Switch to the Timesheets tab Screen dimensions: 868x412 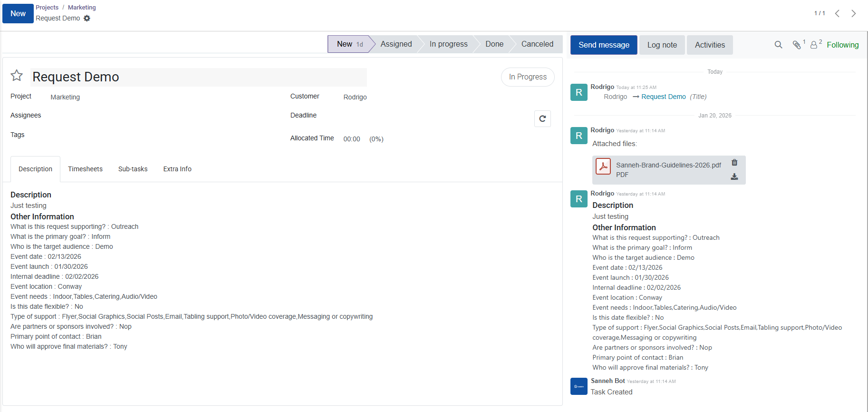85,169
